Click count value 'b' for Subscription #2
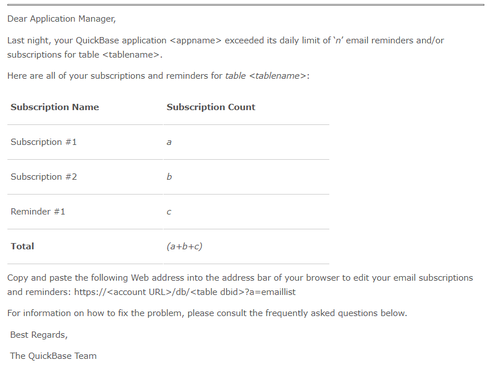This screenshot has height=368, width=490. click(169, 177)
